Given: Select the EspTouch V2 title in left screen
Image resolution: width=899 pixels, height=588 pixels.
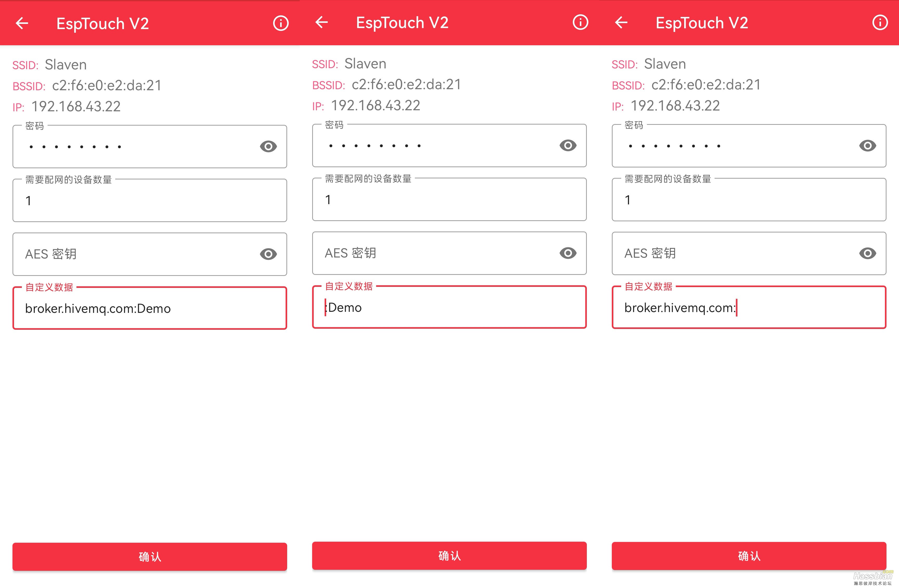Looking at the screenshot, I should [102, 24].
